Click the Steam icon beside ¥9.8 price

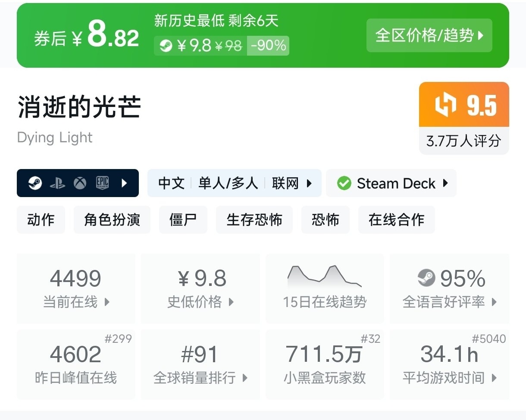pyautogui.click(x=166, y=46)
